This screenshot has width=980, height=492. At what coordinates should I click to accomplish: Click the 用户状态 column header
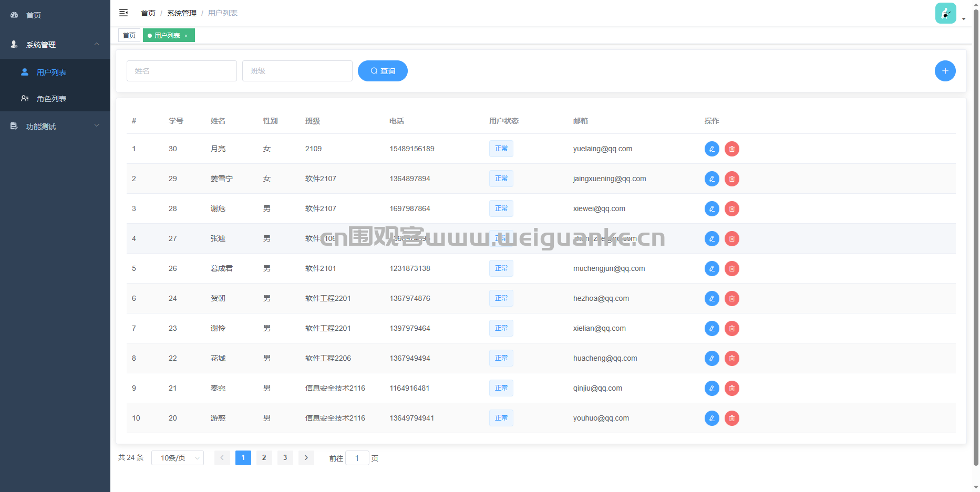point(504,121)
